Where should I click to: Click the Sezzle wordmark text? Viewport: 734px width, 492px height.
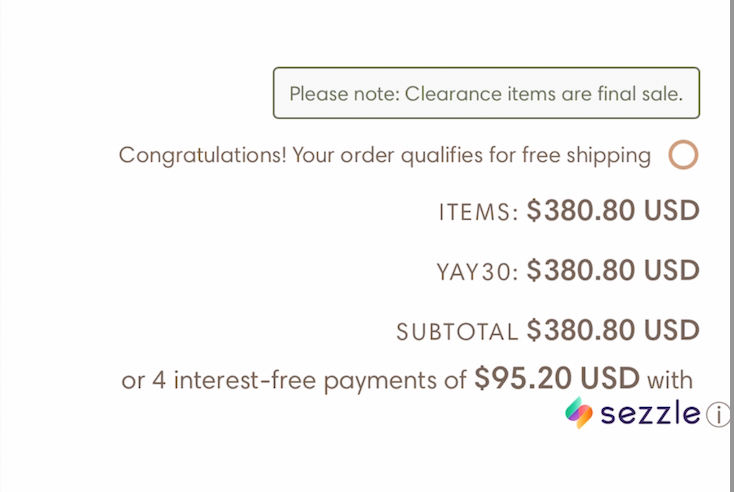(x=649, y=414)
